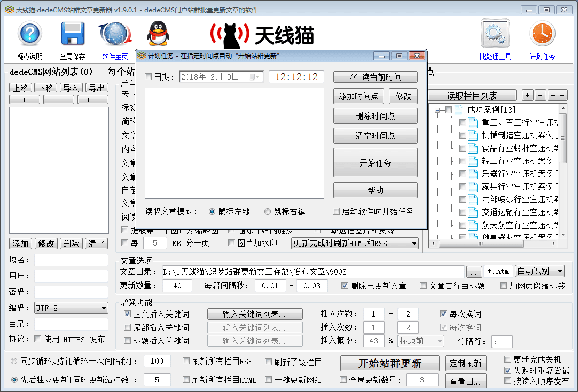Click the QQ penguin icon
The image size is (578, 392).
[158, 33]
